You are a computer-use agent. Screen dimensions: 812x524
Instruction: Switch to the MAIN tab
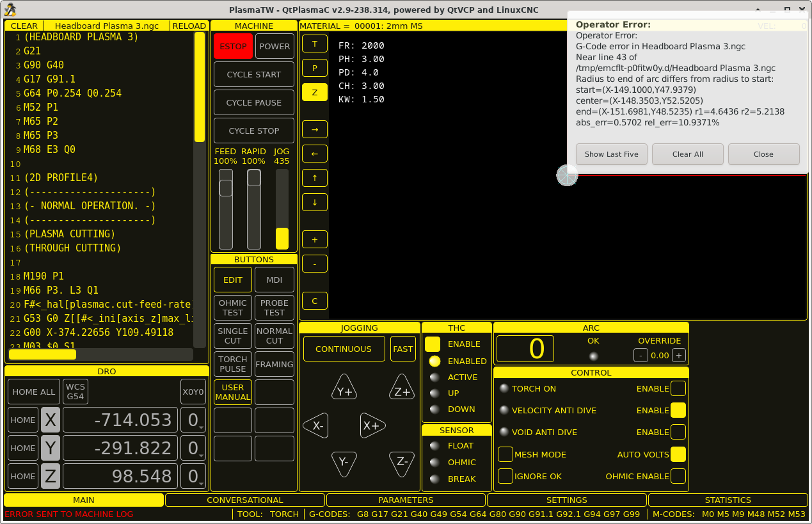pyautogui.click(x=84, y=500)
